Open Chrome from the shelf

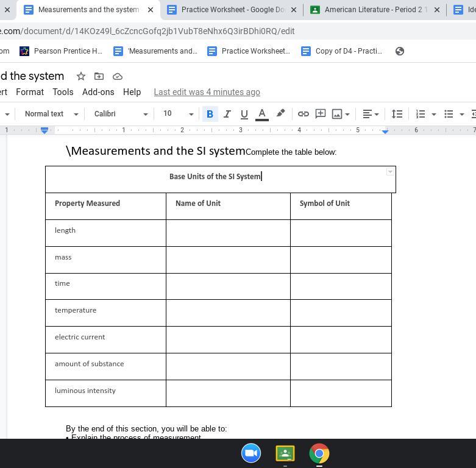[x=319, y=453]
